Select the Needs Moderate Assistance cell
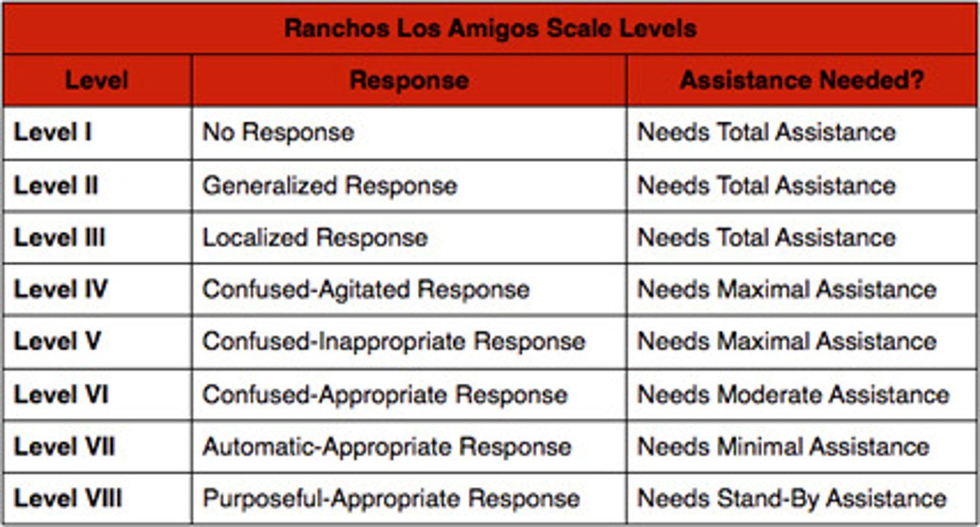980x527 pixels. click(793, 394)
